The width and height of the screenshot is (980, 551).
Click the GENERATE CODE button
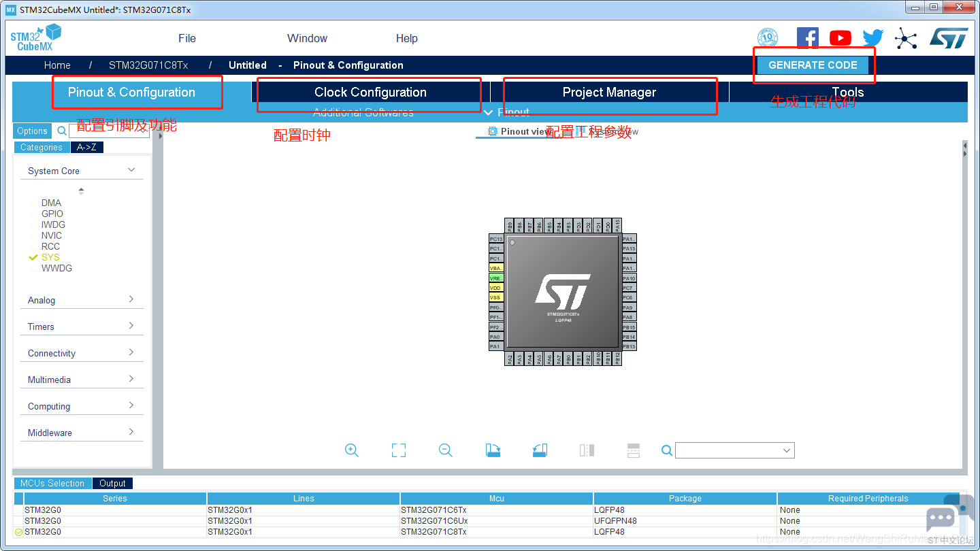click(x=813, y=65)
